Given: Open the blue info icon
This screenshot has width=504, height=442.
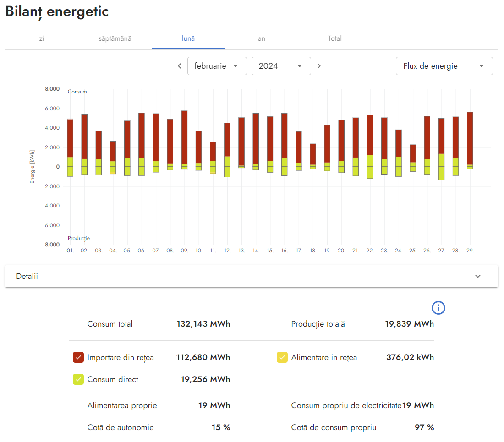Looking at the screenshot, I should (x=438, y=308).
